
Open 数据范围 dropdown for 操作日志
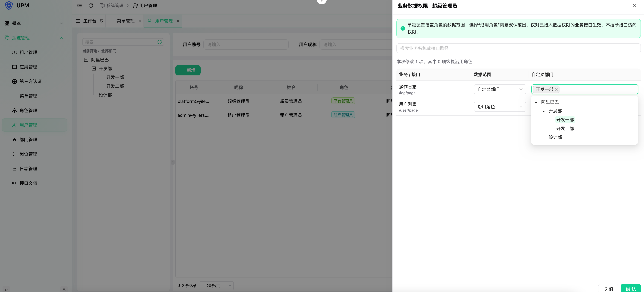(x=500, y=89)
